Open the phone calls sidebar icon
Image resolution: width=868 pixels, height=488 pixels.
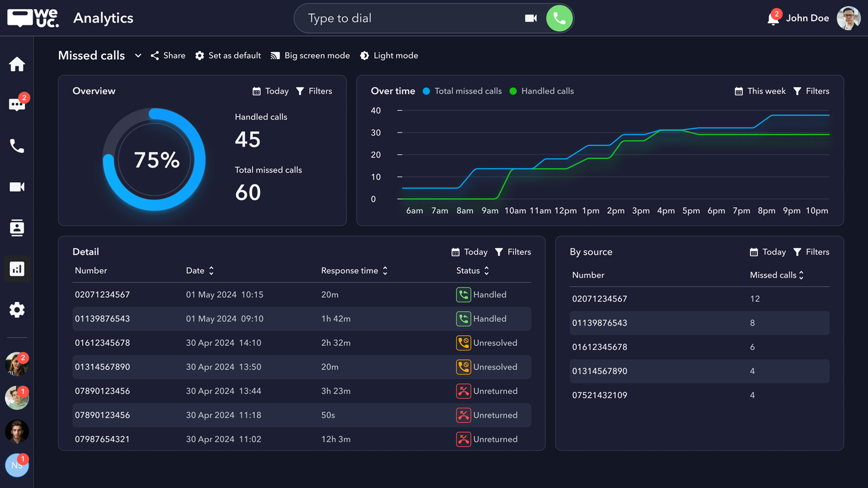pyautogui.click(x=17, y=146)
